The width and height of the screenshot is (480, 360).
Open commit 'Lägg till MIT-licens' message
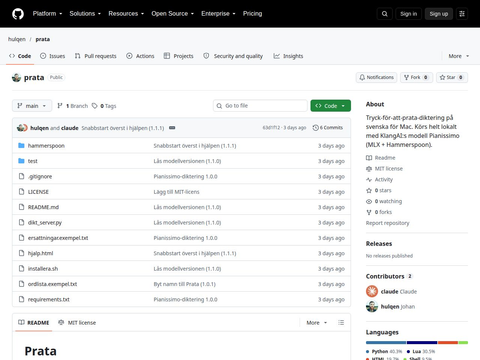[x=176, y=192]
